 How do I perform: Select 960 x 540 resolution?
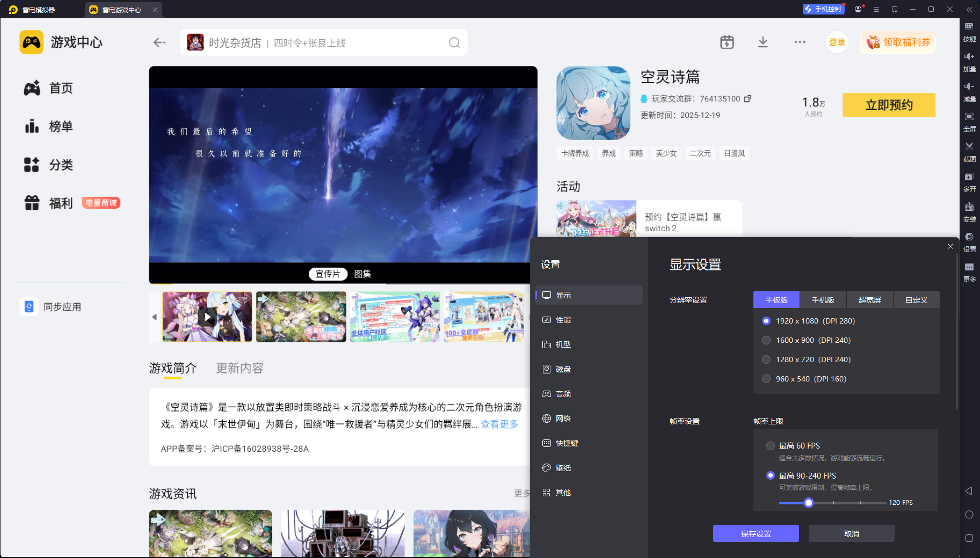tap(766, 379)
